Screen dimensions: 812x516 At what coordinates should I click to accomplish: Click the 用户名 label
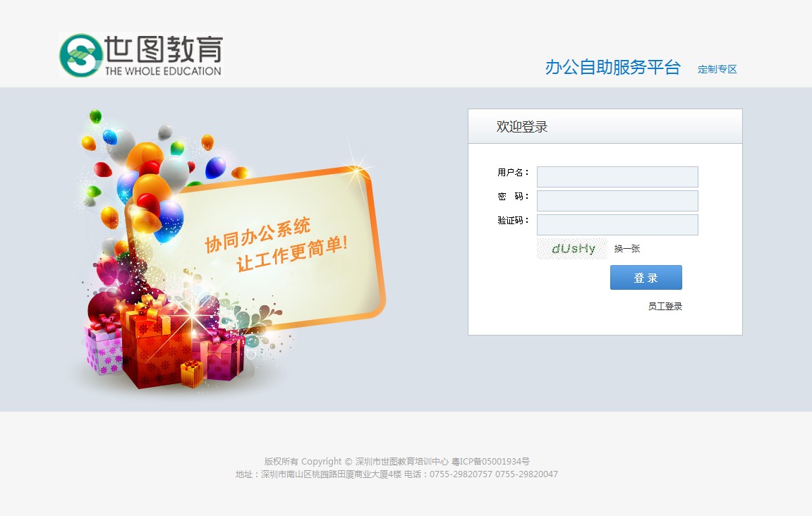[513, 172]
